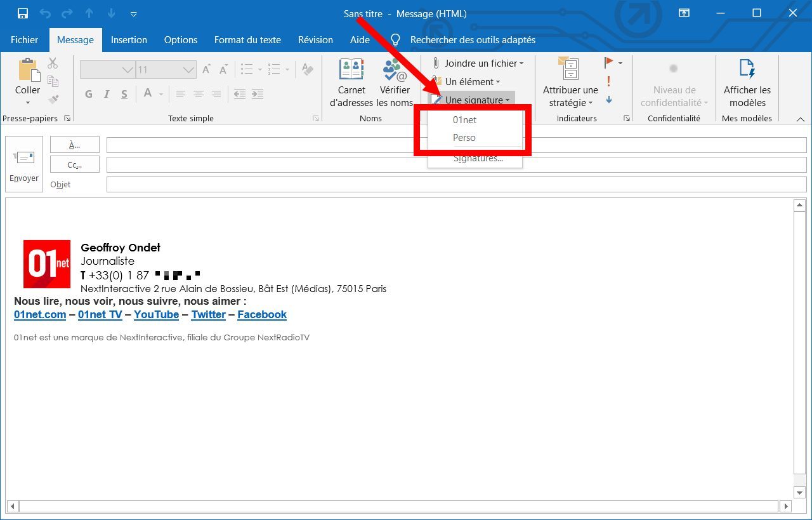
Task: Toggle high importance exclamation mark
Action: click(608, 81)
